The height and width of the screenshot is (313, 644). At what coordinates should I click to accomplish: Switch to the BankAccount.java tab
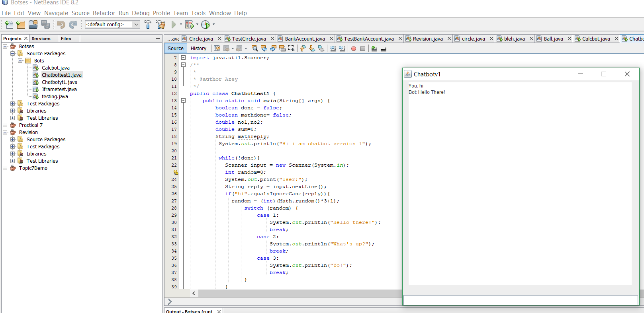[x=304, y=39]
